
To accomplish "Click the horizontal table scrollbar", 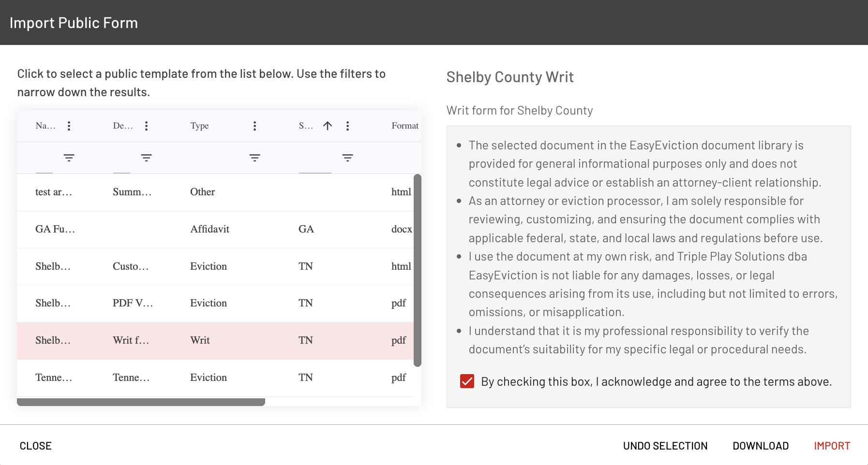I will [x=141, y=402].
